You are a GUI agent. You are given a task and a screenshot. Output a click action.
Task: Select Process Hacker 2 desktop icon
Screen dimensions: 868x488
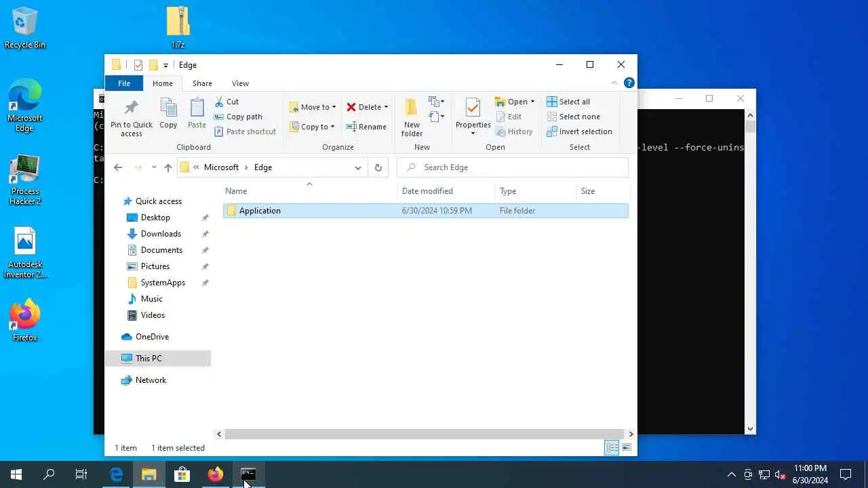click(x=25, y=180)
